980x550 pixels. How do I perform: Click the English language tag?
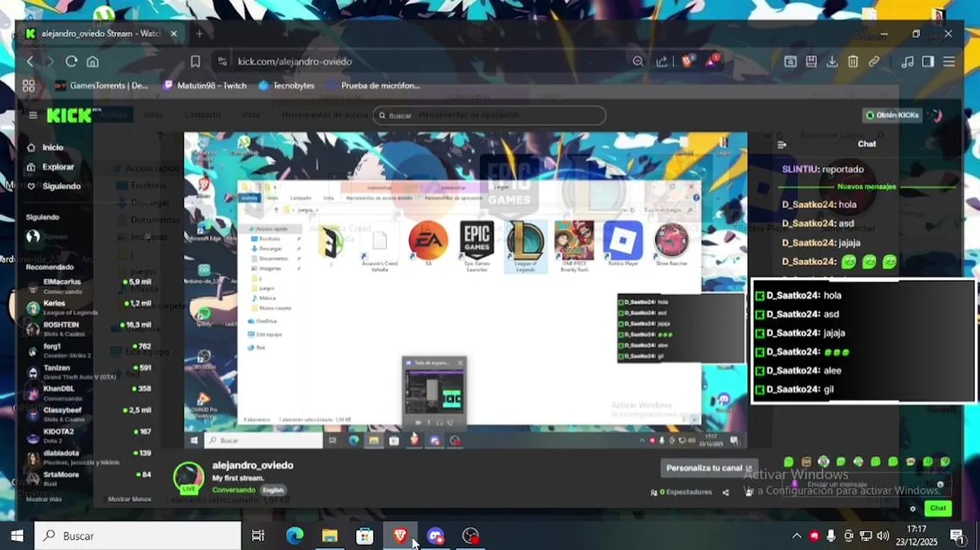[x=272, y=490]
